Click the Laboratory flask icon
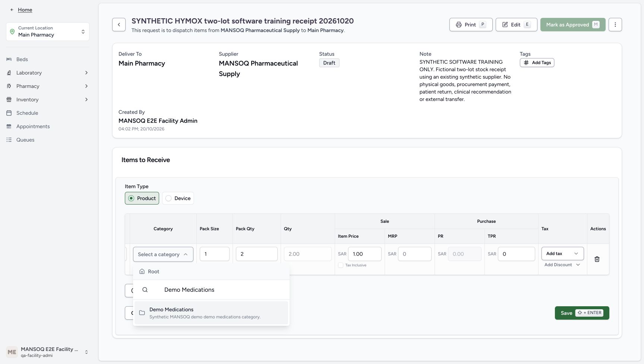Viewport: 644px width, 364px height. (9, 73)
